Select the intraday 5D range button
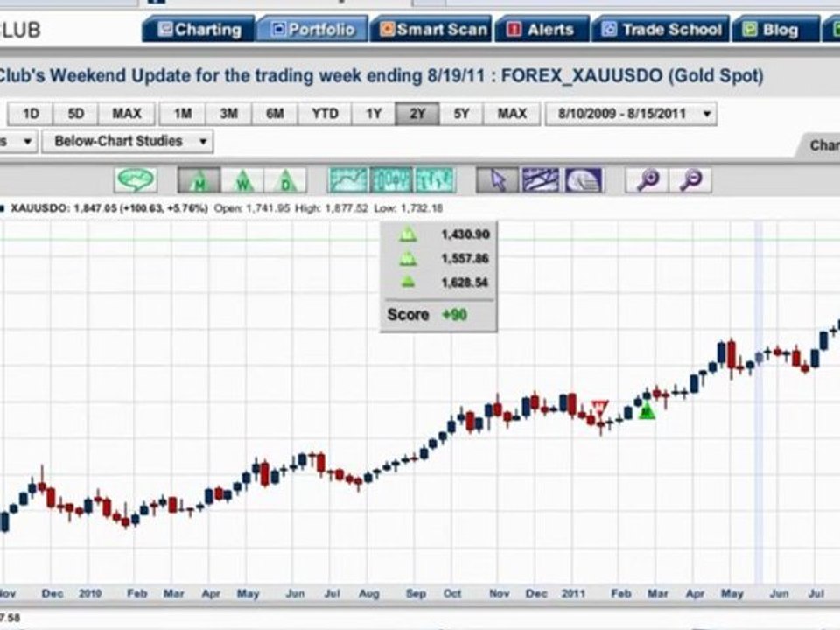 coord(75,114)
